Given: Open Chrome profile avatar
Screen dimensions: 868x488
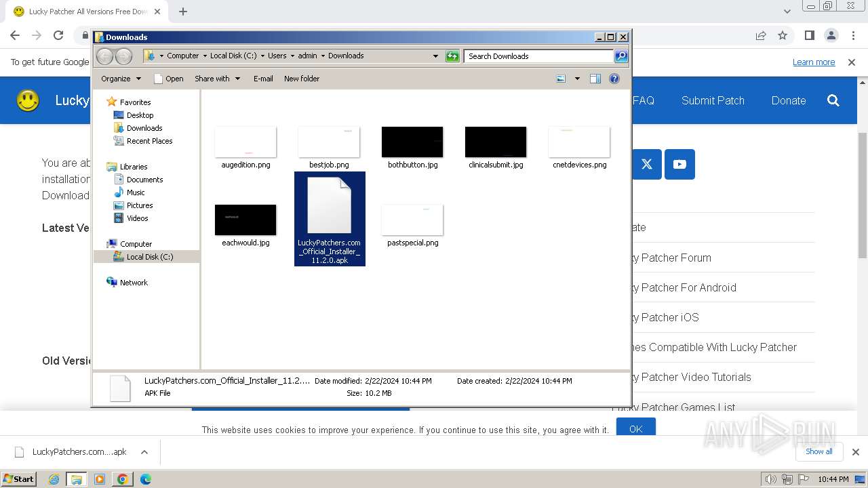Looking at the screenshot, I should click(x=831, y=36).
